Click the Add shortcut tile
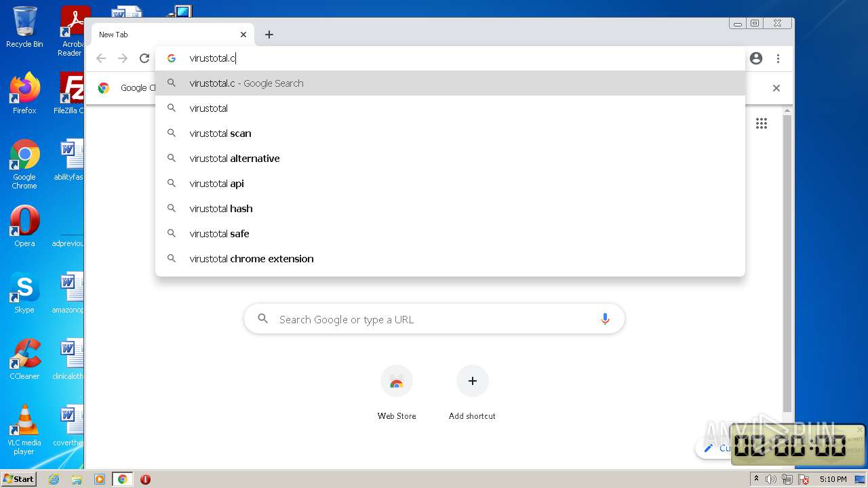The height and width of the screenshot is (488, 868). [x=472, y=393]
